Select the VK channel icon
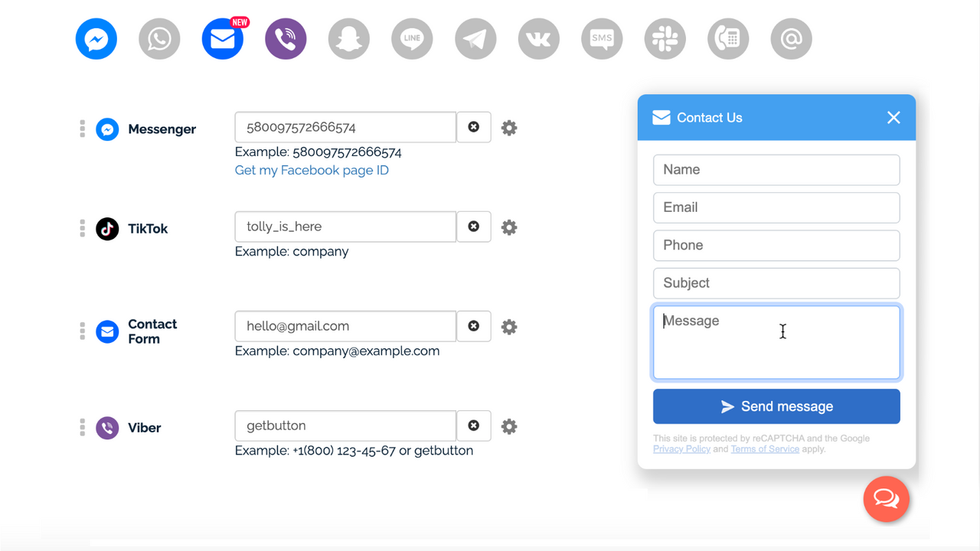This screenshot has height=551, width=980. (538, 39)
